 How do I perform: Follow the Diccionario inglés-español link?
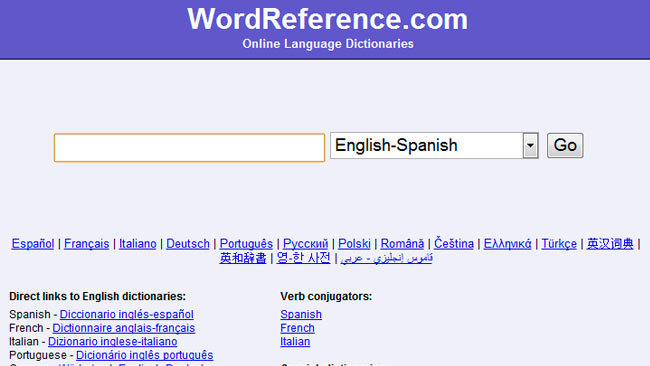[x=127, y=314]
